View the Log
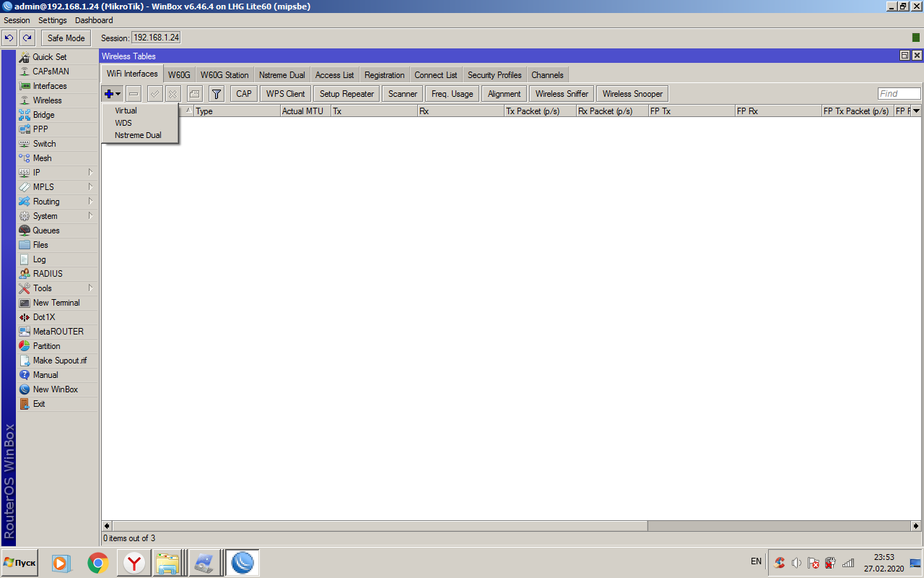This screenshot has height=578, width=924. [x=57, y=259]
